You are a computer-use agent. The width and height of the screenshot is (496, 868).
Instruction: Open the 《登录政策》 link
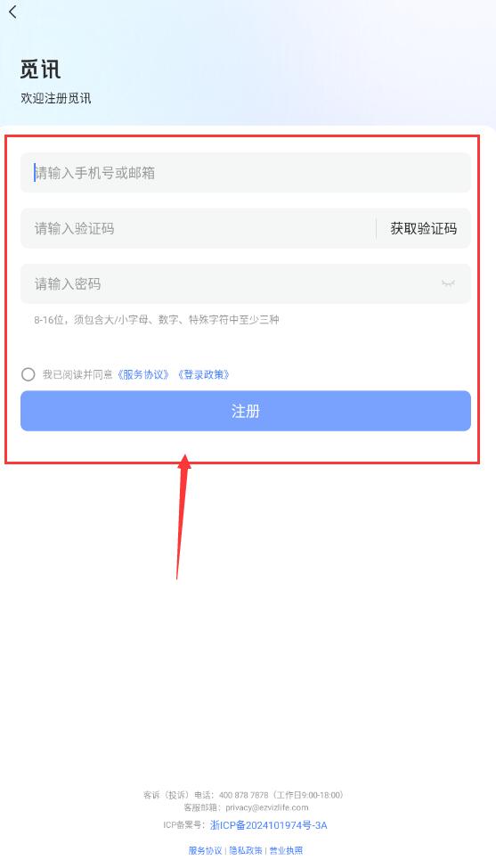[204, 374]
